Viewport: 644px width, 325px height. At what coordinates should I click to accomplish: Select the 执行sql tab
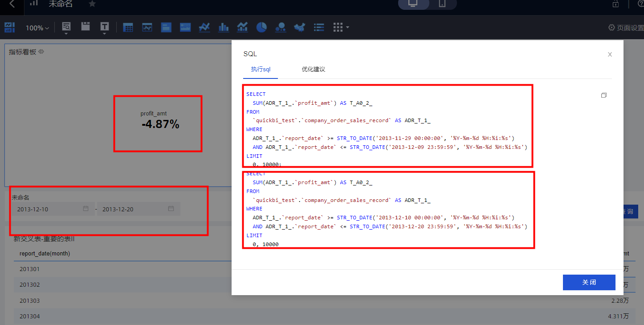[261, 70]
